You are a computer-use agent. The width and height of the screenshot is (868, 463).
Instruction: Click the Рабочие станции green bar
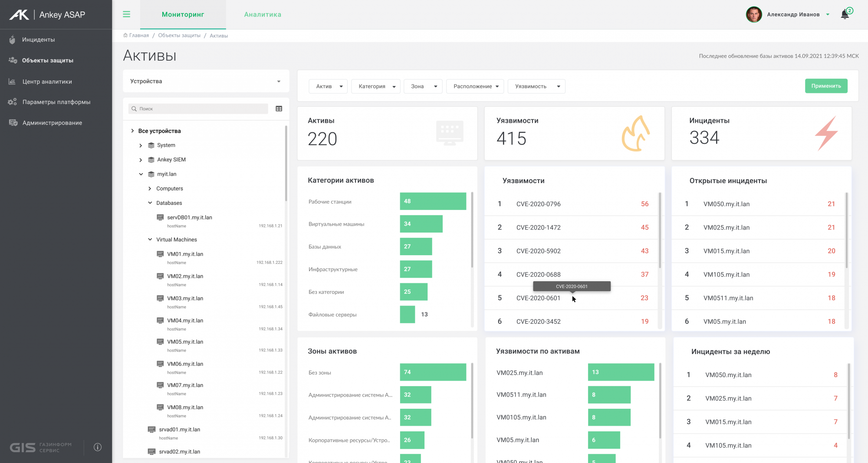pyautogui.click(x=433, y=201)
